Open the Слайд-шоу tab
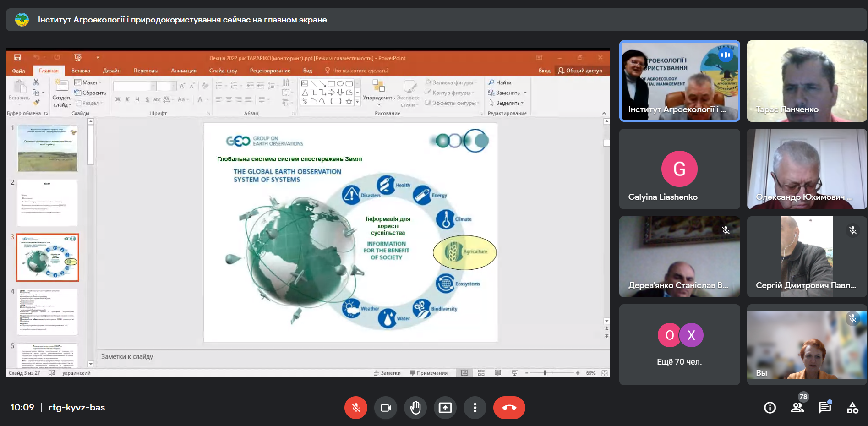This screenshot has height=426, width=868. tap(223, 71)
